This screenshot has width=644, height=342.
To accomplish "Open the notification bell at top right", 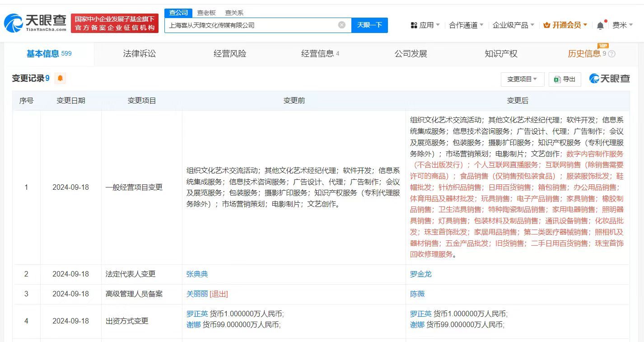I will tap(601, 25).
